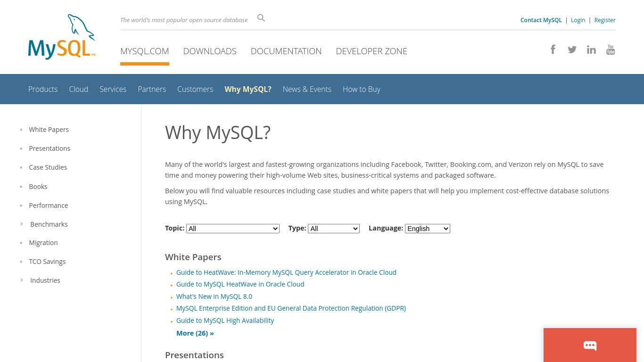644x362 pixels.
Task: Click the Register link
Action: pyautogui.click(x=605, y=20)
